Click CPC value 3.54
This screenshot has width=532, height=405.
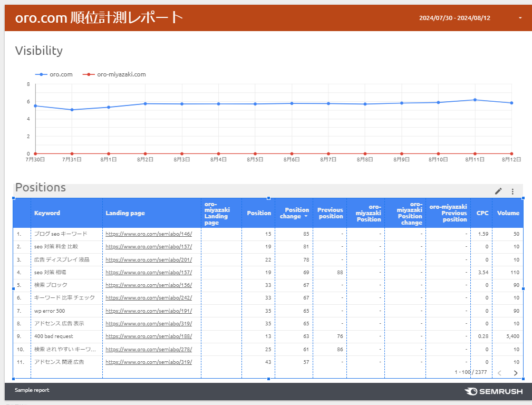click(x=483, y=272)
